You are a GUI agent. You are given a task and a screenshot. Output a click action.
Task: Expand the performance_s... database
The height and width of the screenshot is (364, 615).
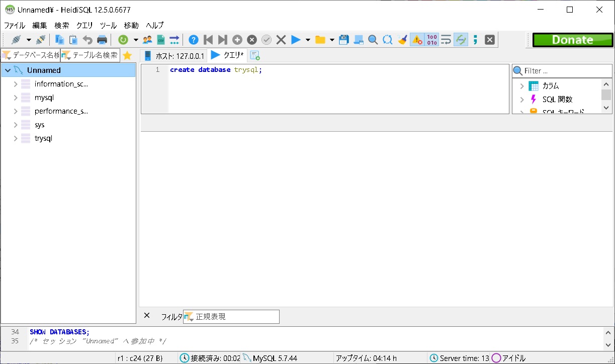16,111
